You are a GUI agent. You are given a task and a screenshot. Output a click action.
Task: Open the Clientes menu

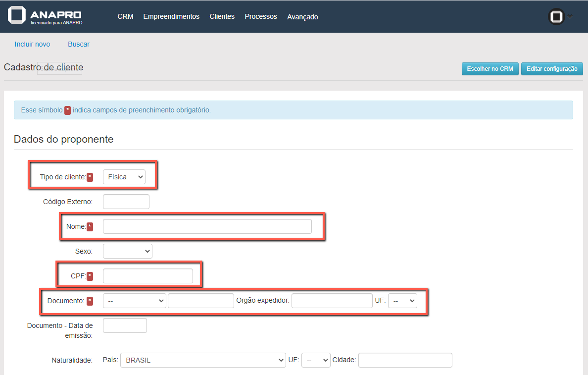[222, 16]
